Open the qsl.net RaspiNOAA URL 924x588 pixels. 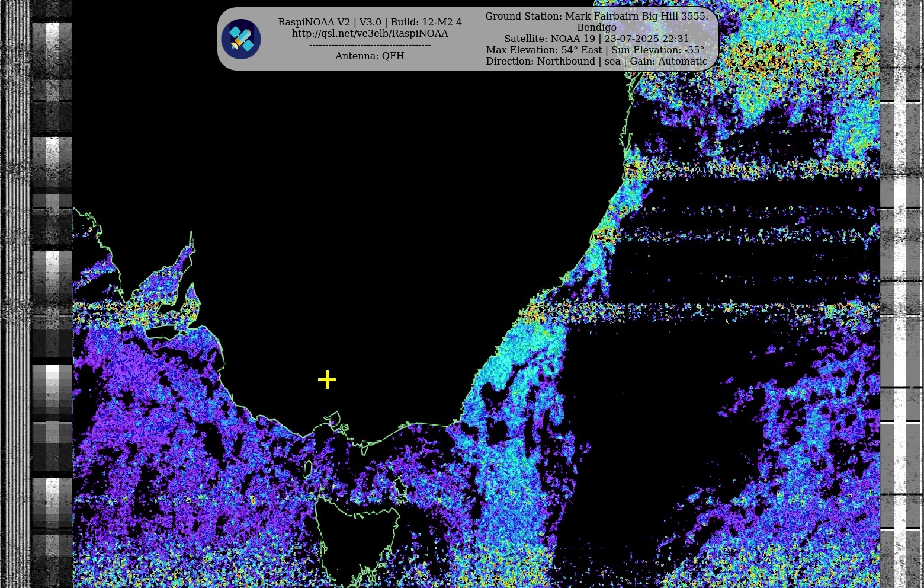point(370,34)
